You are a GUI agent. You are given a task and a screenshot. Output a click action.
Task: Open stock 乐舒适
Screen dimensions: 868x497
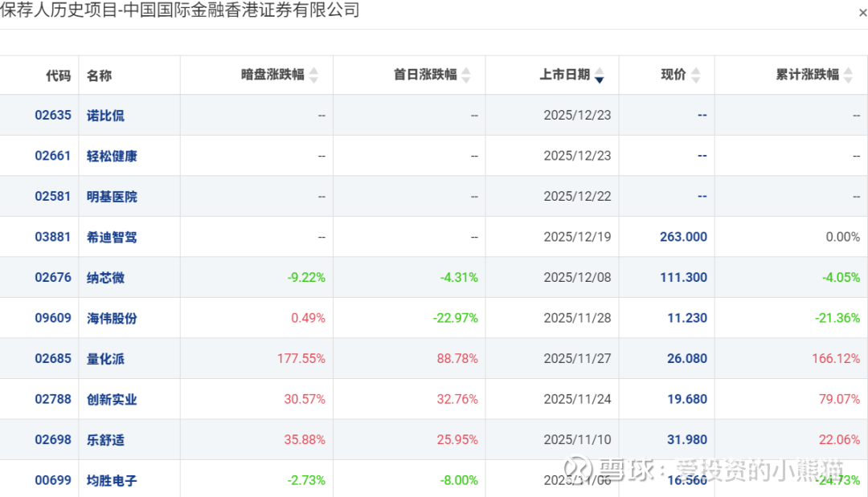click(x=105, y=440)
